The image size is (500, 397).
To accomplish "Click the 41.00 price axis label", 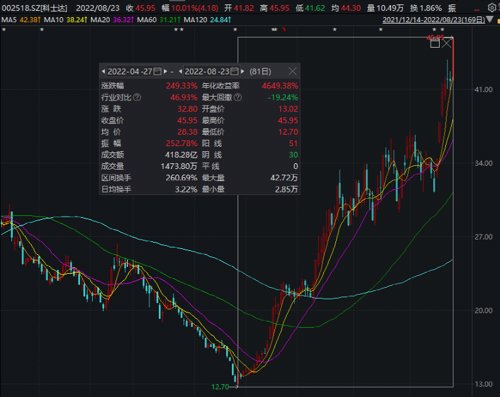I will (x=483, y=89).
